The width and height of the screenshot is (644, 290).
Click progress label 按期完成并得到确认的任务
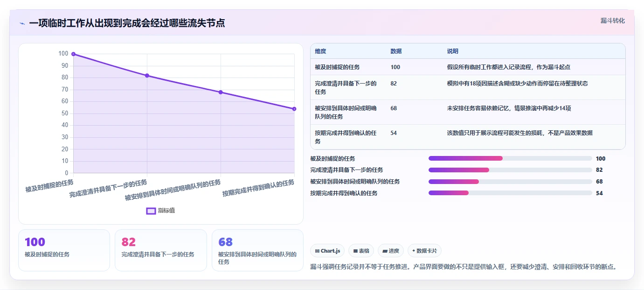click(x=344, y=193)
